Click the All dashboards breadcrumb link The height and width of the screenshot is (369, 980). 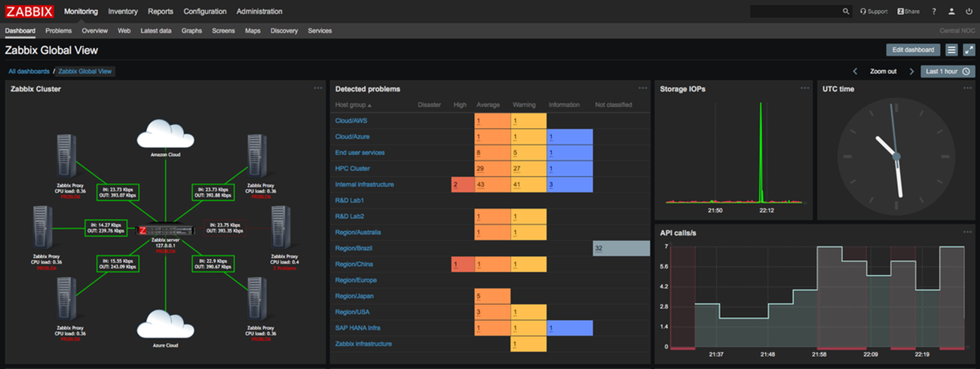29,72
